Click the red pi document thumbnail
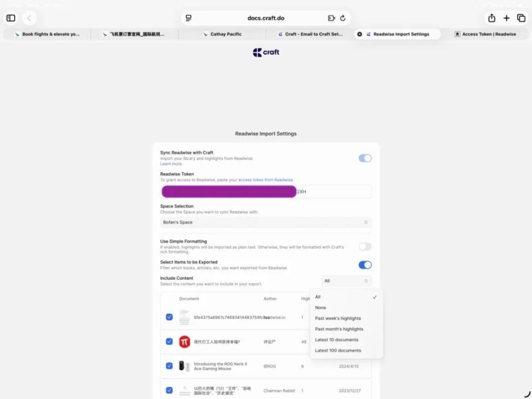This screenshot has height=399, width=532. [x=185, y=342]
